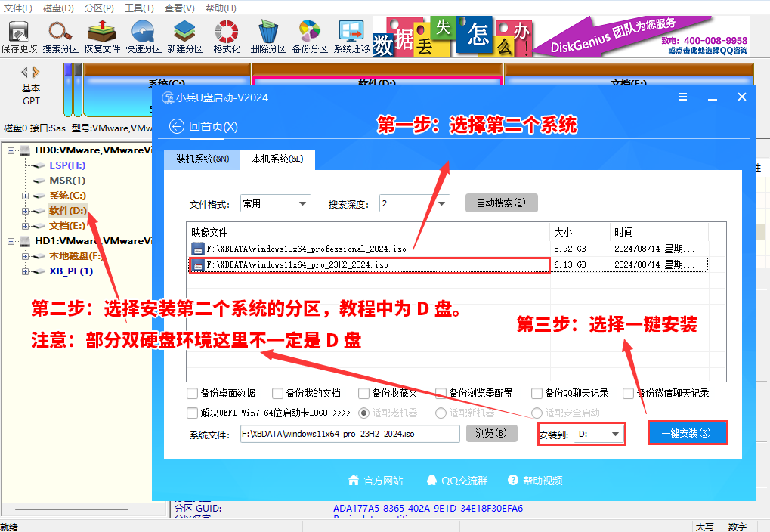The width and height of the screenshot is (770, 532).
Task: Open the hamburger menu in 小兵U盘启动 window
Action: click(x=683, y=97)
